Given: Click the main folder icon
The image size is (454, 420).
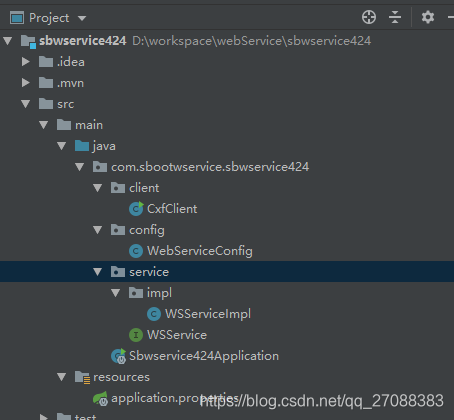Looking at the screenshot, I should [64, 125].
